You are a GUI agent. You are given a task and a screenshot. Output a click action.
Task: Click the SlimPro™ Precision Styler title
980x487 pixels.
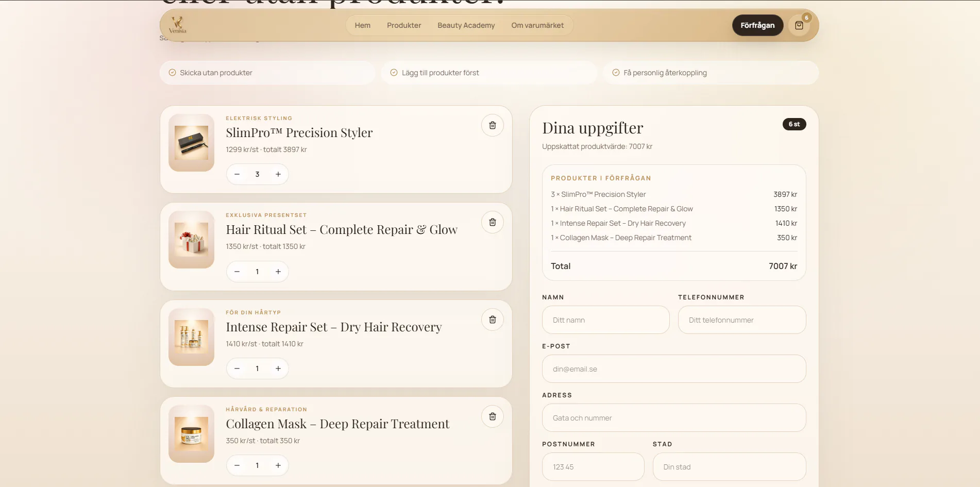[299, 133]
